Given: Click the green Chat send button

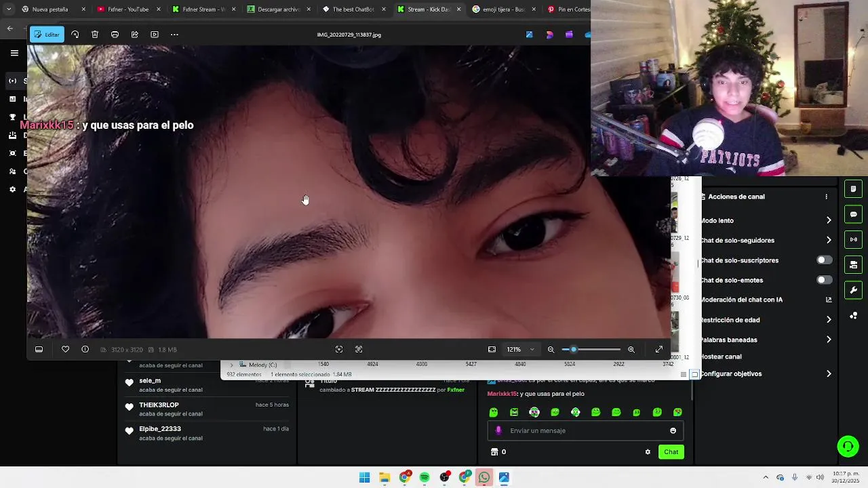Looking at the screenshot, I should pos(671,452).
